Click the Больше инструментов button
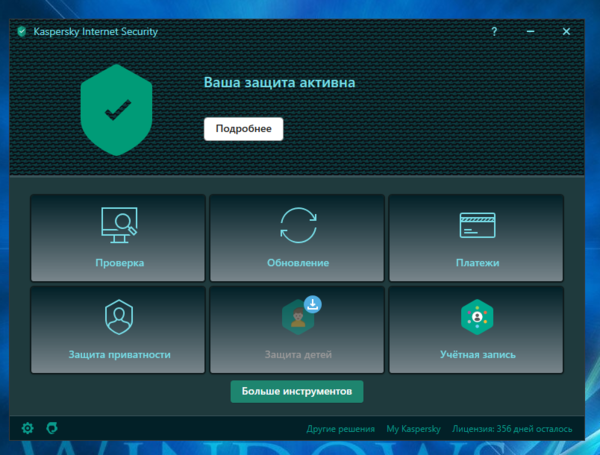 pyautogui.click(x=297, y=391)
